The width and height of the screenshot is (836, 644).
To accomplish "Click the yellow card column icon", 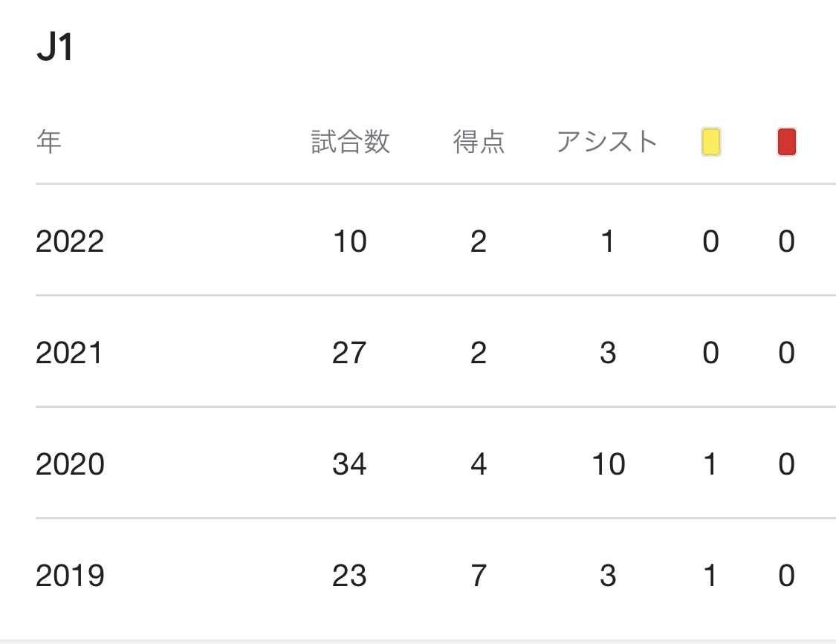I will point(710,142).
